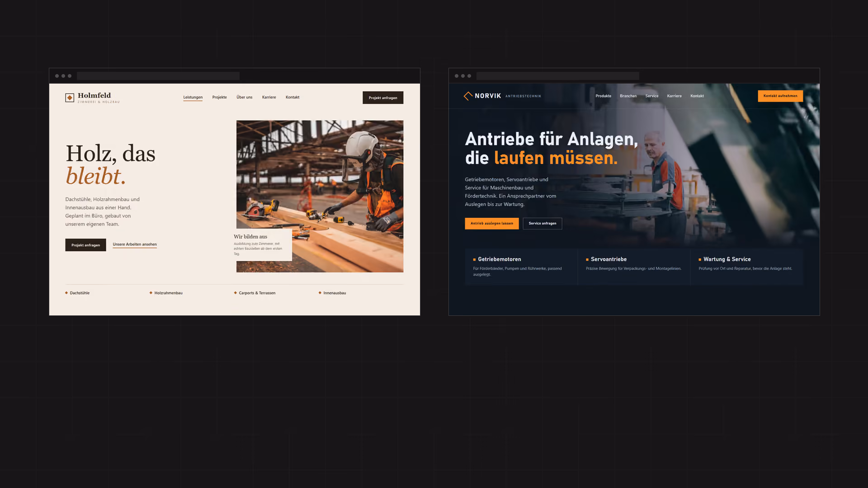Open the Getriebemotoren card
The height and width of the screenshot is (488, 868).
point(521,267)
